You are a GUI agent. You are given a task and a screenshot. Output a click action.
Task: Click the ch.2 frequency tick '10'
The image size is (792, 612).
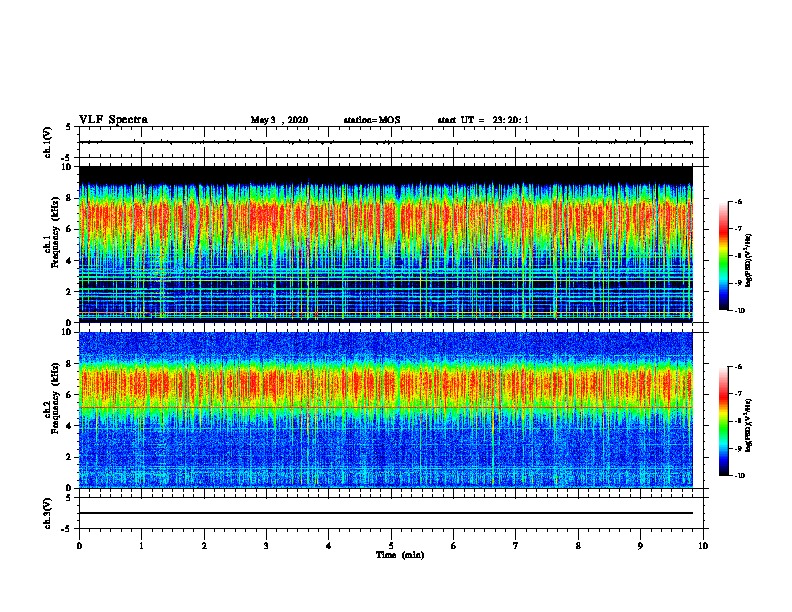click(x=66, y=332)
